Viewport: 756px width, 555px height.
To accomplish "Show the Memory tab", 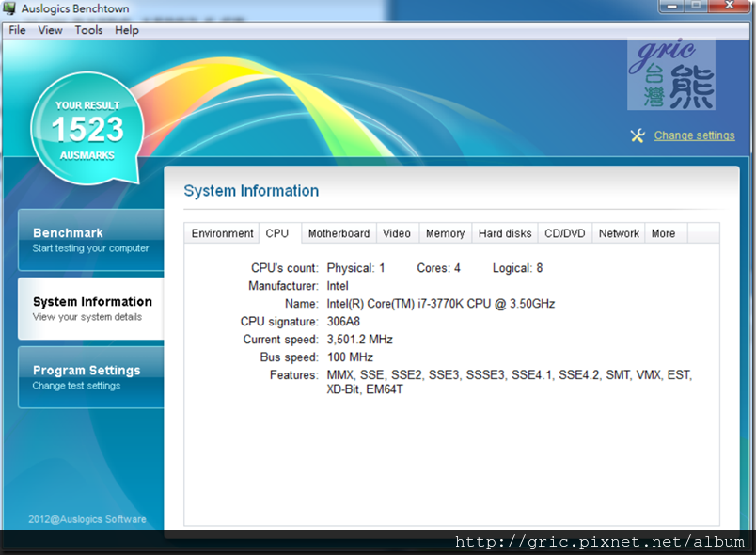I will coord(445,233).
